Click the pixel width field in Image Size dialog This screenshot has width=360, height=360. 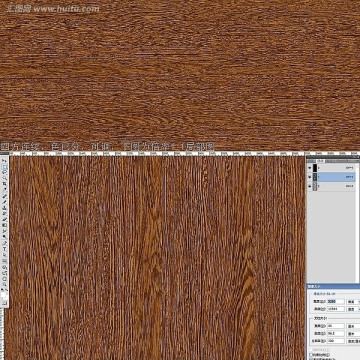[x=336, y=301]
